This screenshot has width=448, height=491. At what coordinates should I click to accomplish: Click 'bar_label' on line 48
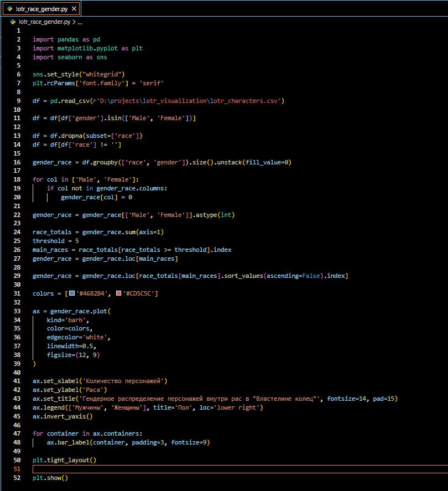point(73,442)
